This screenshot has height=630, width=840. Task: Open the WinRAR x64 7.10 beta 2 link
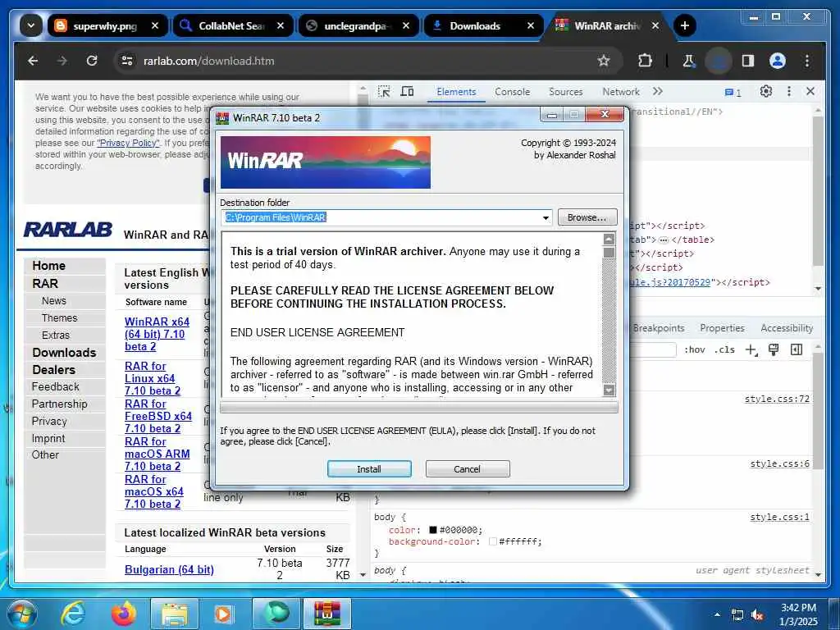click(x=157, y=334)
